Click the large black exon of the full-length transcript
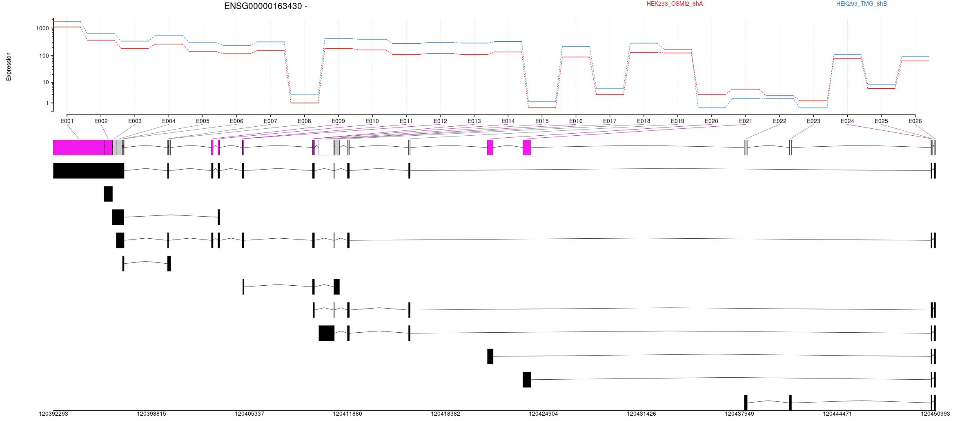Viewport: 980px width, 421px height. [89, 171]
